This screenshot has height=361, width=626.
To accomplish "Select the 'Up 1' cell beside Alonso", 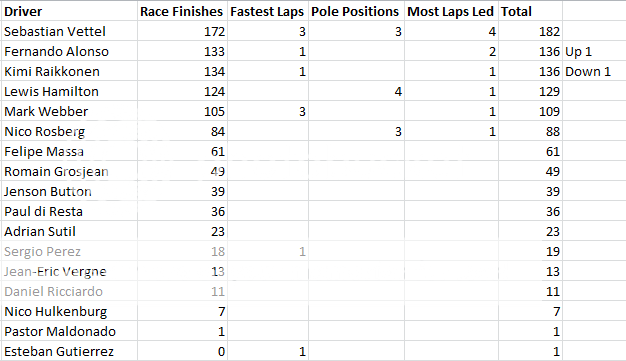I will point(594,51).
